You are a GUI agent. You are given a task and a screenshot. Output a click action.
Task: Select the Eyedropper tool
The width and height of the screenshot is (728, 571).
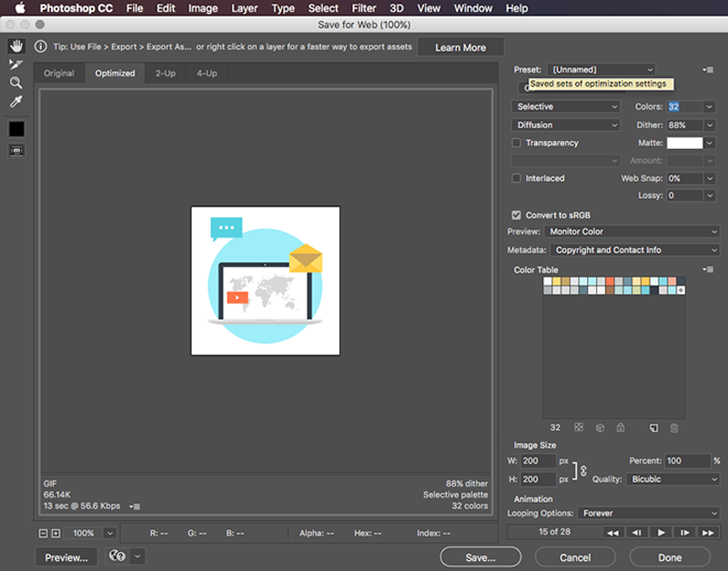coord(16,101)
